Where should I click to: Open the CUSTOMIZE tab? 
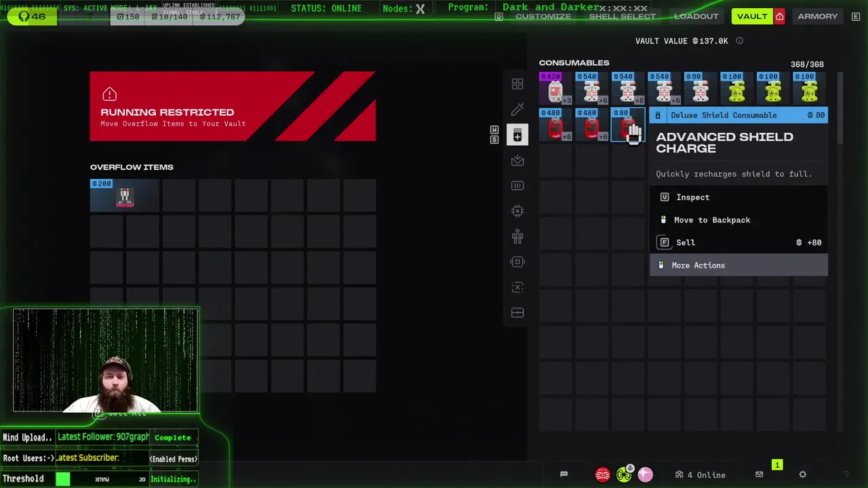(543, 16)
